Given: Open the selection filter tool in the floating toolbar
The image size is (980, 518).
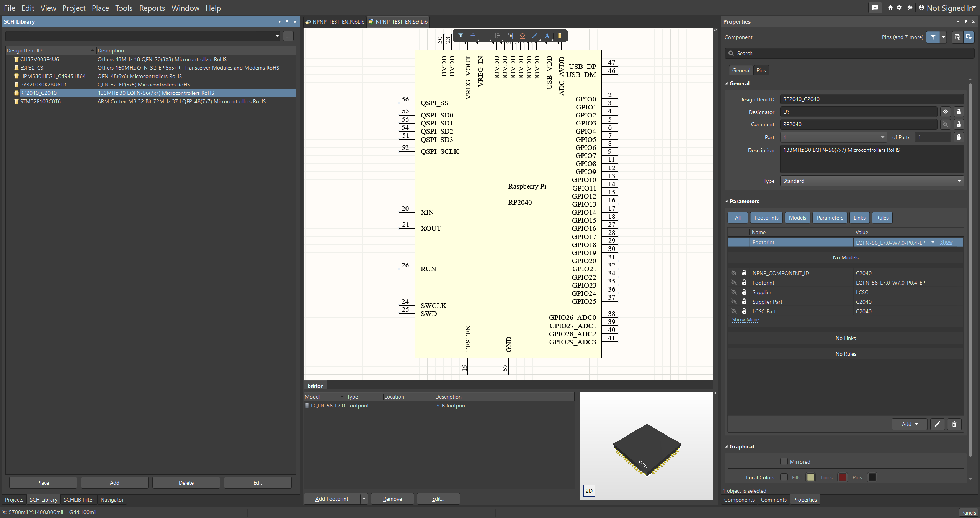Looking at the screenshot, I should pyautogui.click(x=461, y=36).
